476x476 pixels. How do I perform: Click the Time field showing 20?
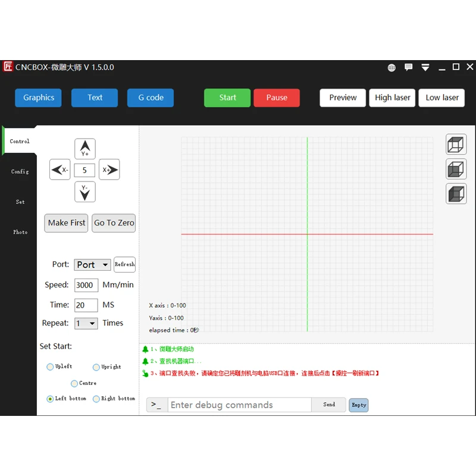pyautogui.click(x=86, y=305)
